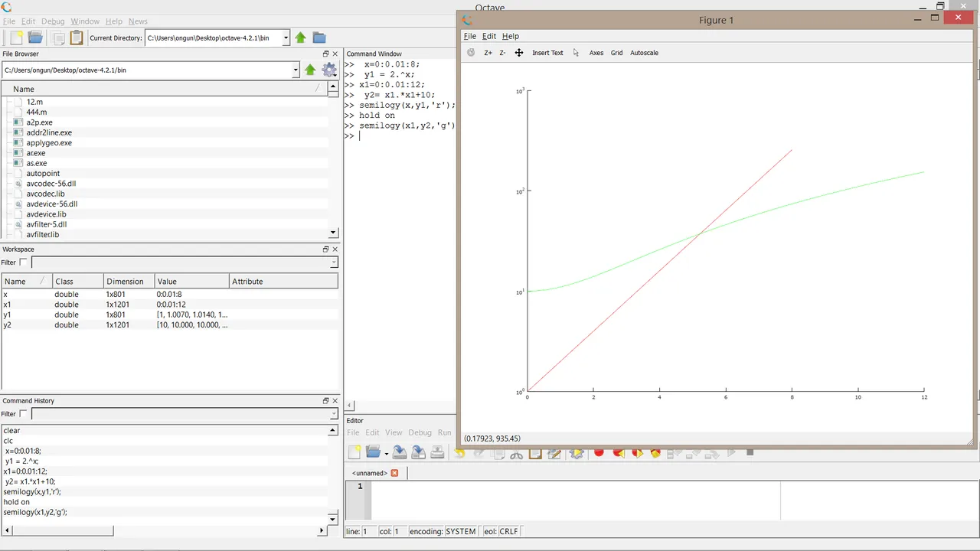980x551 pixels.
Task: Expand the Workspace filter dropdown
Action: [x=334, y=262]
